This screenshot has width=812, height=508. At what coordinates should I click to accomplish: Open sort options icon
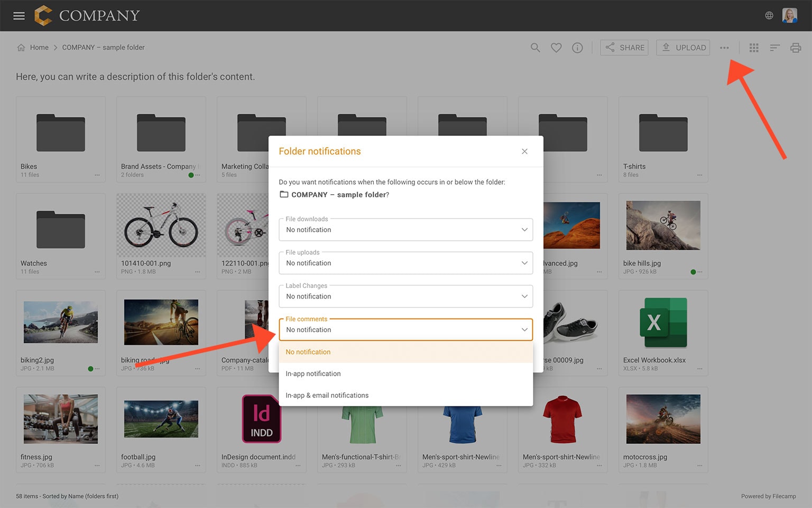[x=774, y=48]
